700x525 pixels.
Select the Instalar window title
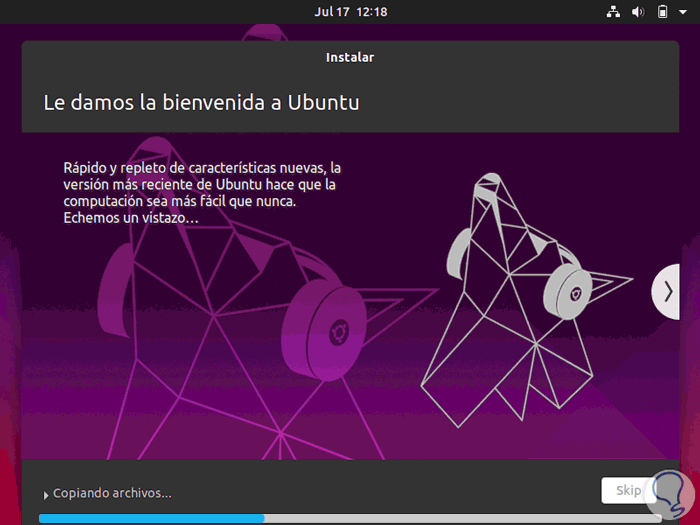pos(350,58)
